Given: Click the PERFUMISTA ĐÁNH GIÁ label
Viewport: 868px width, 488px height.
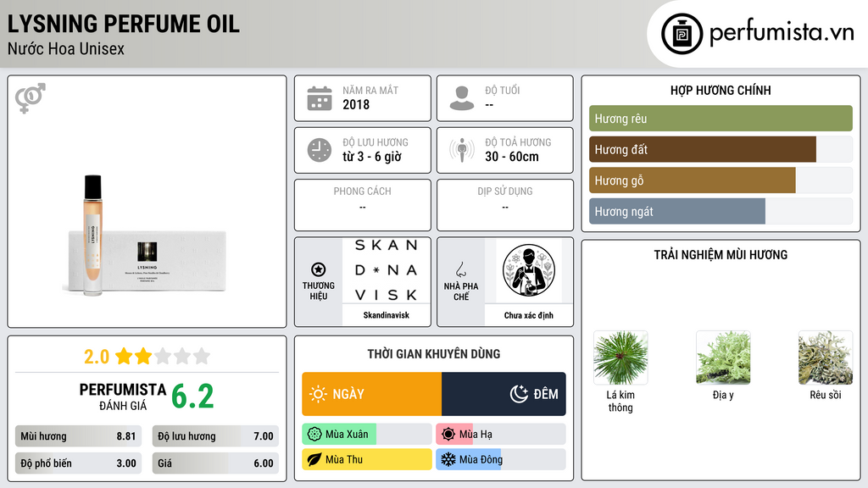Looking at the screenshot, I should (123, 396).
